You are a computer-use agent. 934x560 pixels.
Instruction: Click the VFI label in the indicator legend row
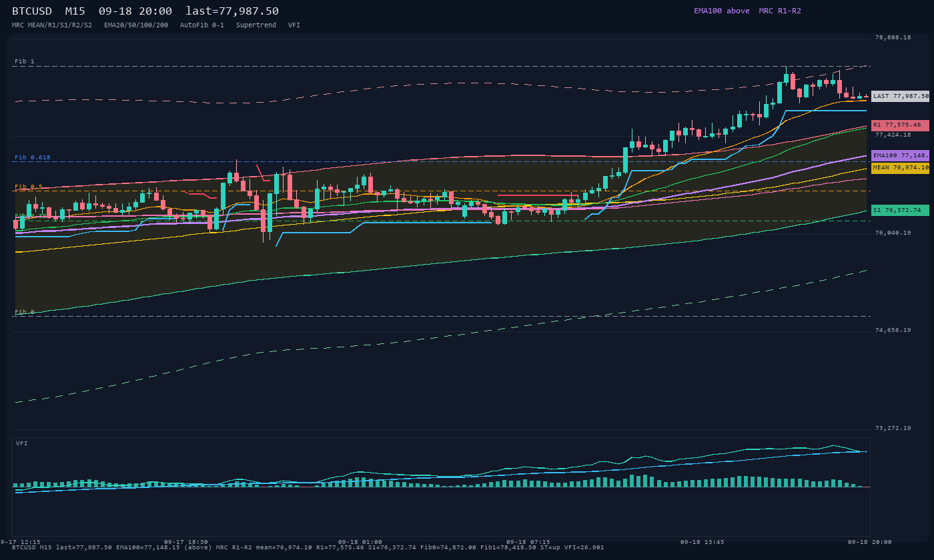click(294, 25)
